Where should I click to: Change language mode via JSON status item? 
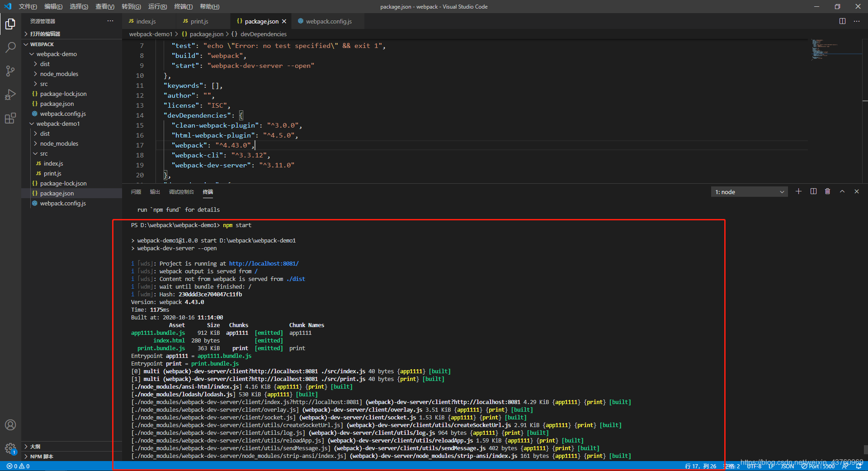tap(788, 466)
